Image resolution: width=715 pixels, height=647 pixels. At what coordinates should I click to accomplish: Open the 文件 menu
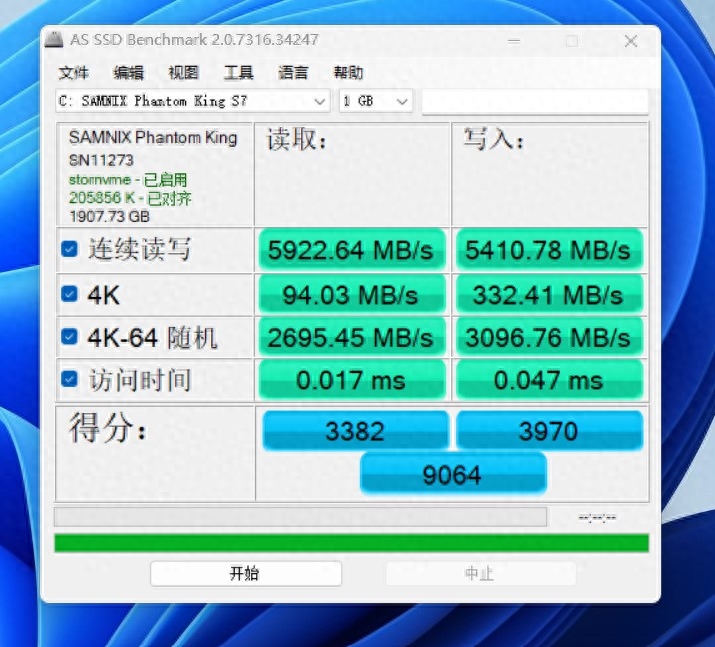(74, 72)
